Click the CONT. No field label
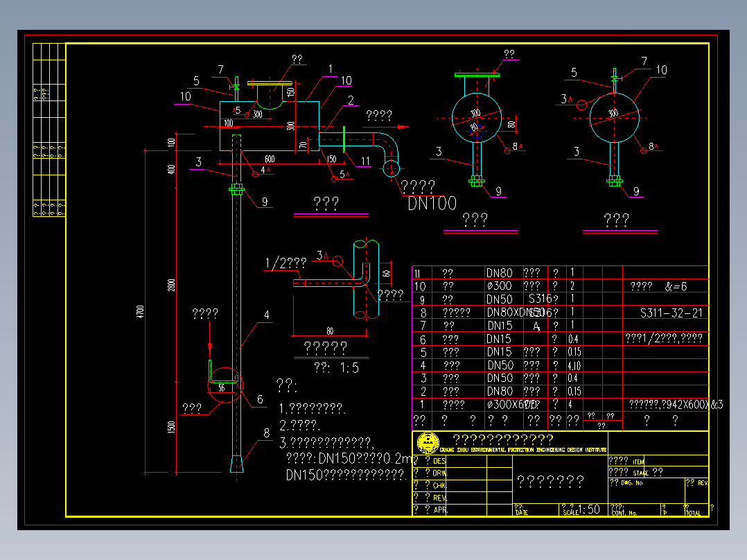This screenshot has height=560, width=747. 624,514
